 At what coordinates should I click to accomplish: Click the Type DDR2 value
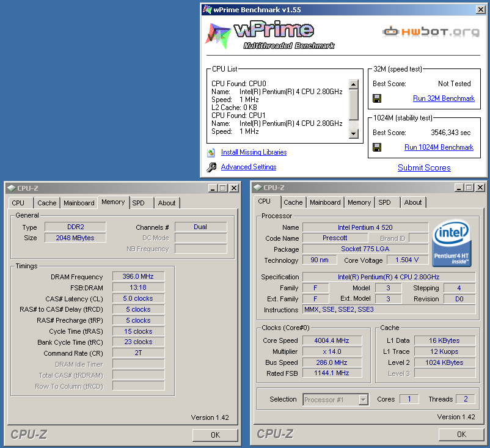coord(75,227)
